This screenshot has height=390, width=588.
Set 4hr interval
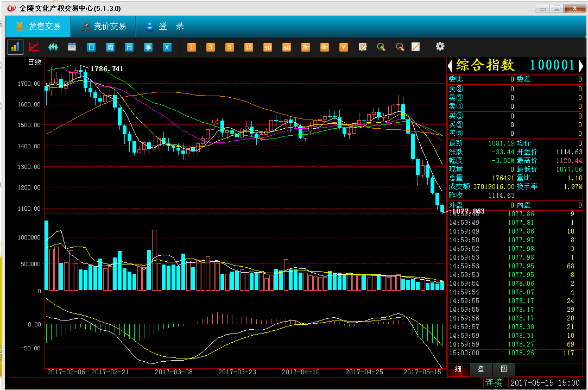coord(325,47)
